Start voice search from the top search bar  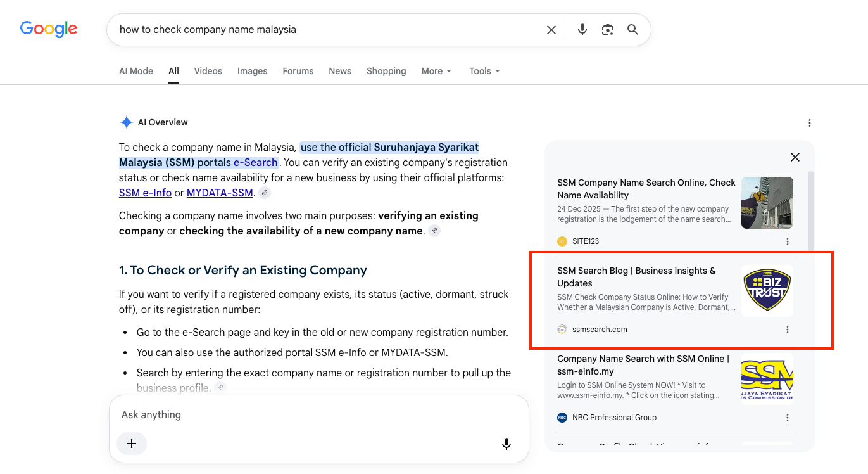coord(582,30)
